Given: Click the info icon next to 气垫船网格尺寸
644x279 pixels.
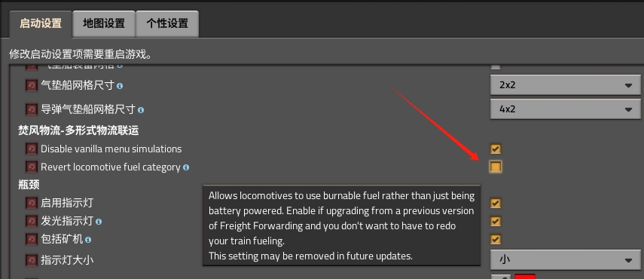Looking at the screenshot, I should (120, 86).
